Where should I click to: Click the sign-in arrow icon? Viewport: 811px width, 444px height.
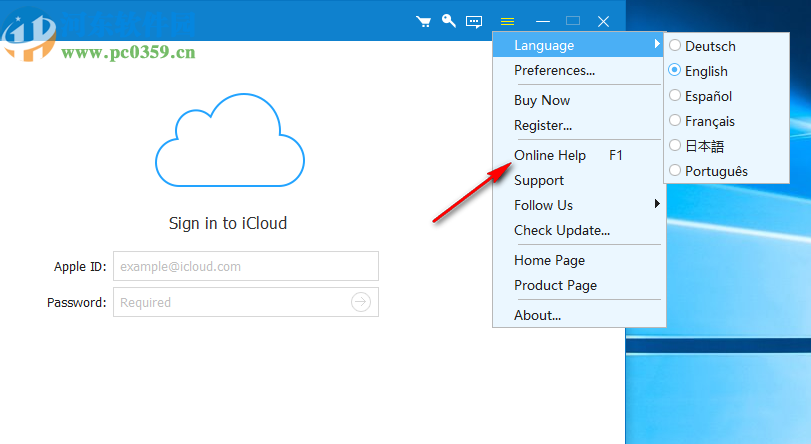361,302
